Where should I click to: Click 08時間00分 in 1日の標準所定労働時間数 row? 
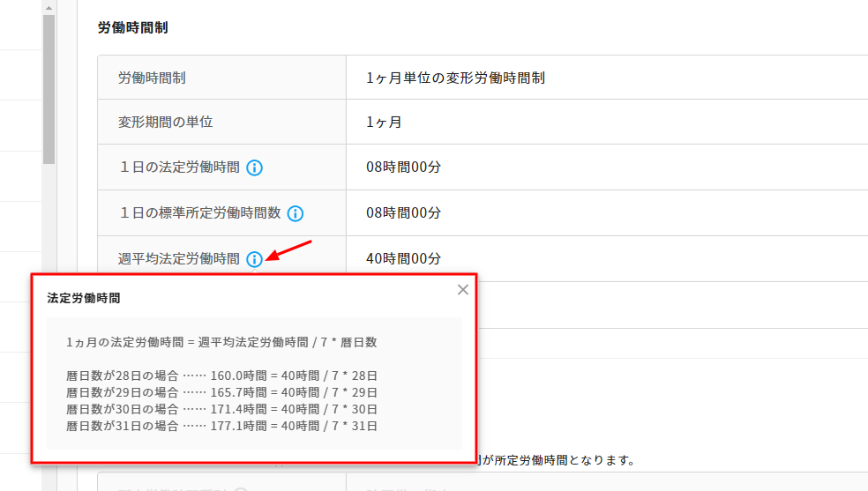click(x=403, y=213)
